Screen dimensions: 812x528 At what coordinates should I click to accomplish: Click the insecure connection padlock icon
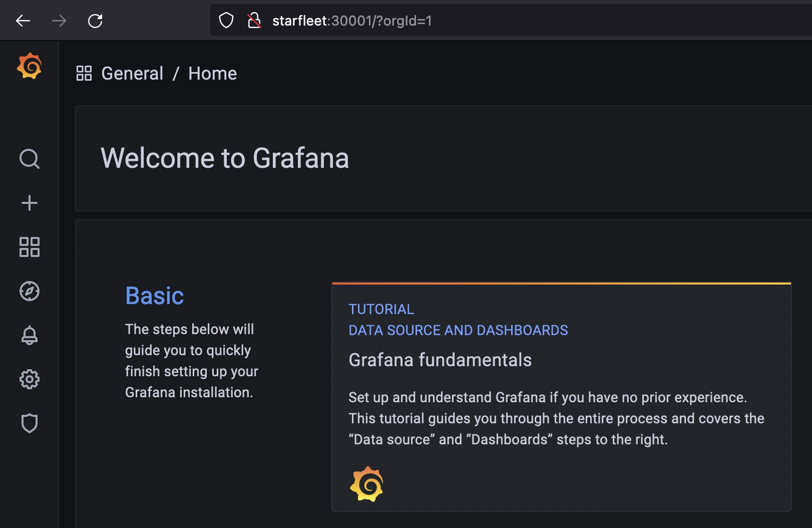tap(254, 21)
